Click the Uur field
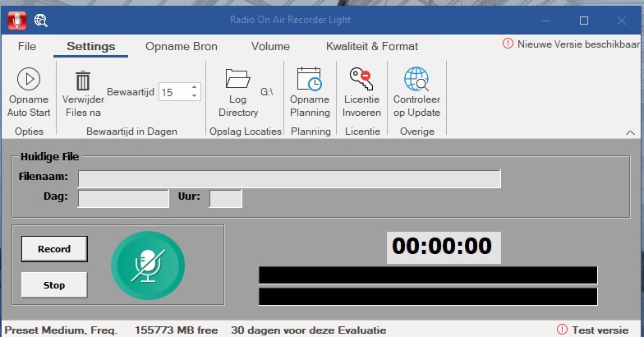This screenshot has width=644, height=337. click(x=225, y=199)
